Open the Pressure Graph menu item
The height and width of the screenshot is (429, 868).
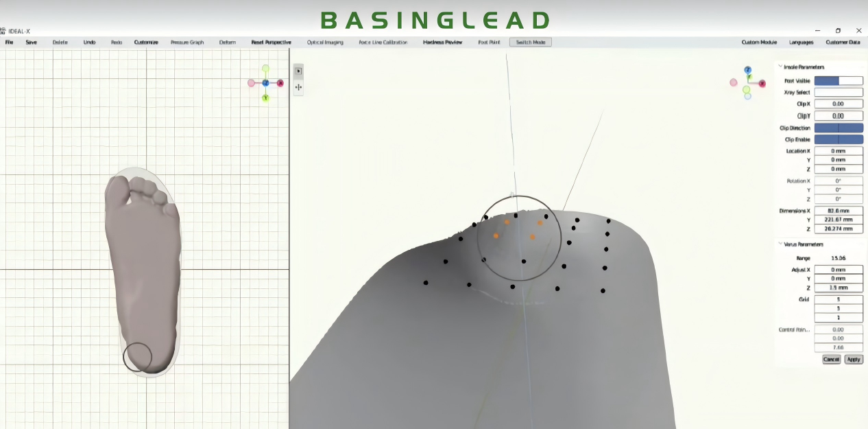point(187,43)
